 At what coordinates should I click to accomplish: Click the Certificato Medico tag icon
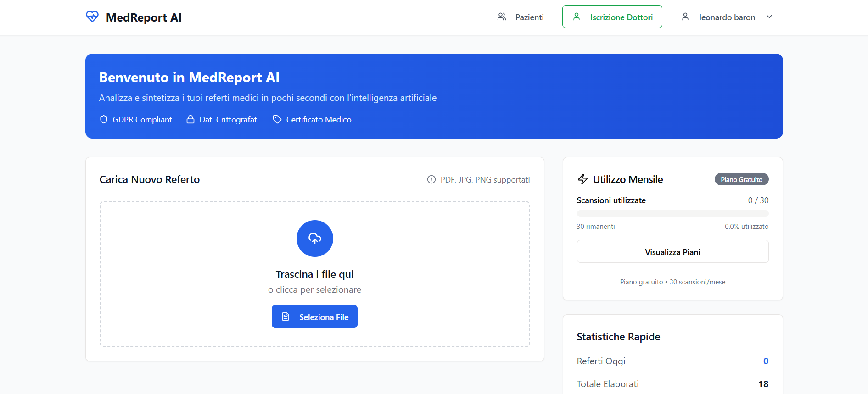(x=277, y=120)
